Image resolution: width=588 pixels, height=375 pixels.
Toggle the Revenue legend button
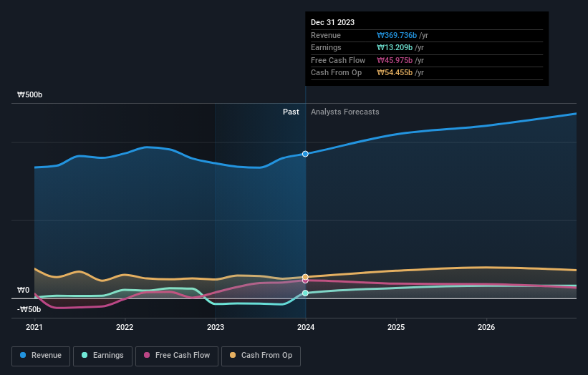[x=41, y=356]
